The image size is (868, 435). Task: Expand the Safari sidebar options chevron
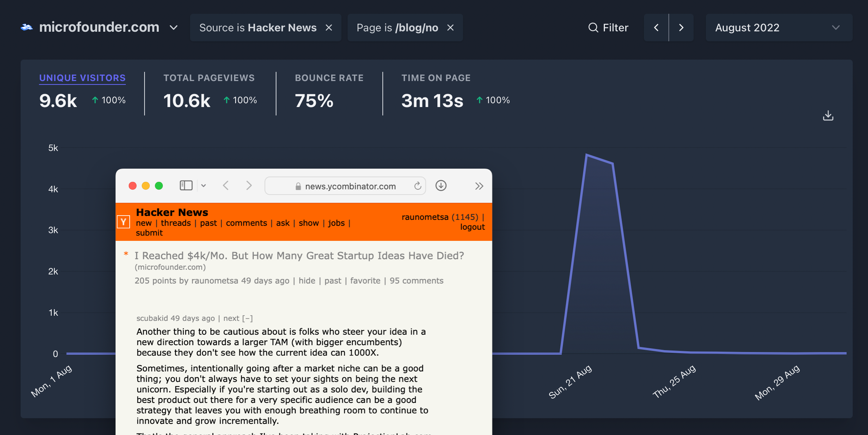point(203,186)
